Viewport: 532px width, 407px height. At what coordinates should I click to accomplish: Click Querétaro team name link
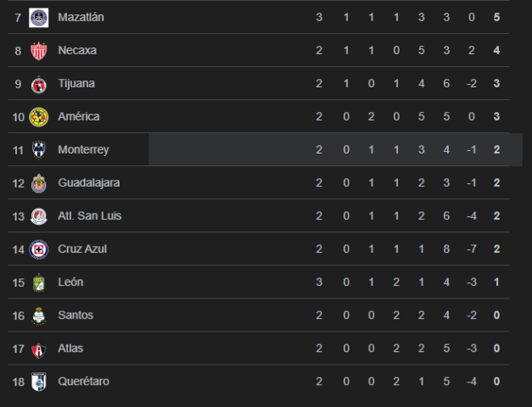pos(83,382)
